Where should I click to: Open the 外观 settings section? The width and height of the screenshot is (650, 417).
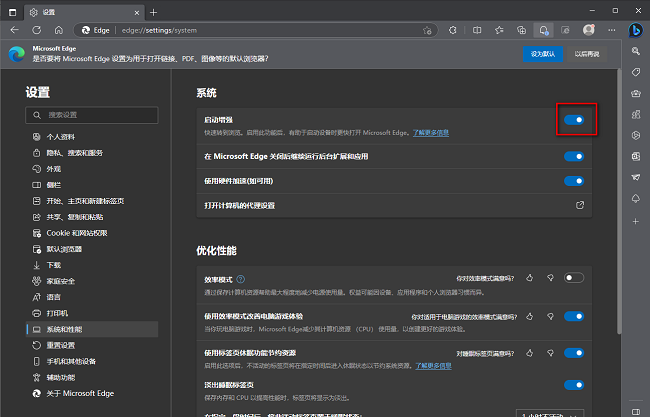point(92,169)
